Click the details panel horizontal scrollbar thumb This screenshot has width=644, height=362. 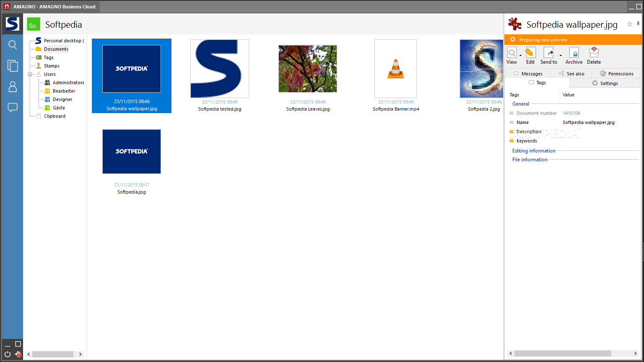coord(563,354)
